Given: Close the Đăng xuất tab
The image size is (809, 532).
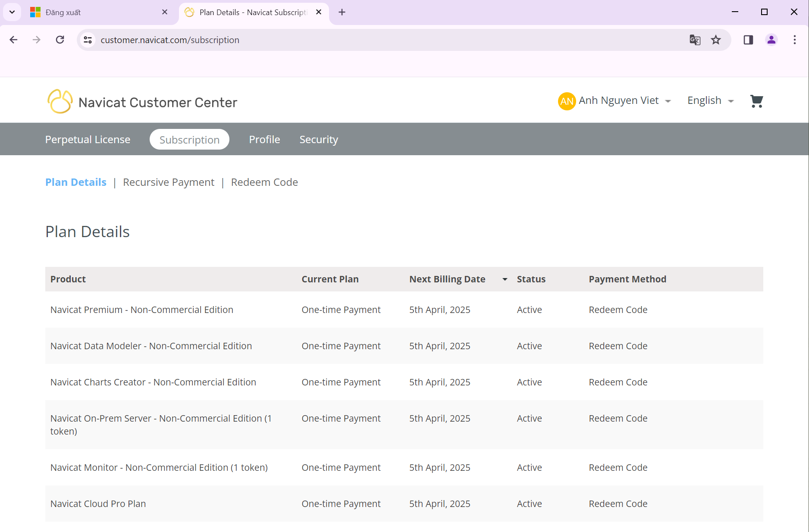Looking at the screenshot, I should click(x=165, y=12).
